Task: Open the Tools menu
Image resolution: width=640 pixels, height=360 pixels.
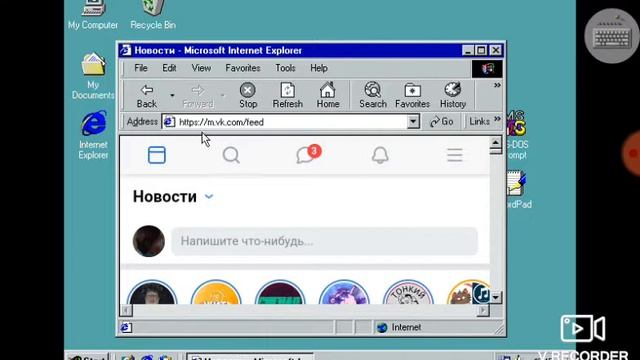Action: tap(285, 68)
